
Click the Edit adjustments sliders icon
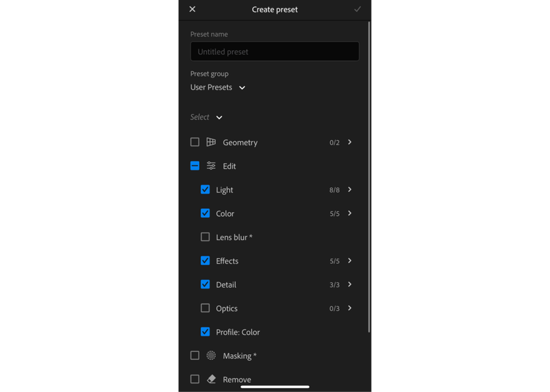(x=210, y=166)
